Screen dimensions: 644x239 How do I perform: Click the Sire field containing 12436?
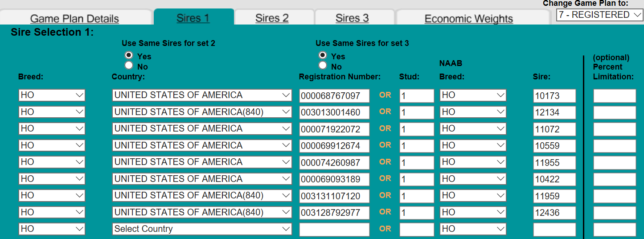coord(554,213)
